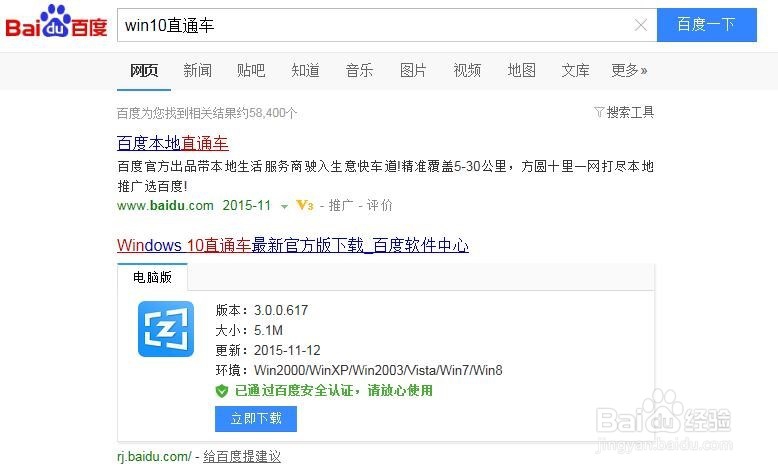Click the 评价 link under first result
This screenshot has height=472, width=778.
pyautogui.click(x=379, y=205)
